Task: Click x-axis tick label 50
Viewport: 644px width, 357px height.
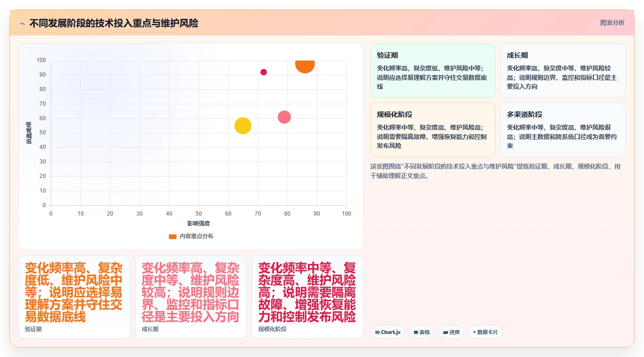Action: click(x=199, y=214)
